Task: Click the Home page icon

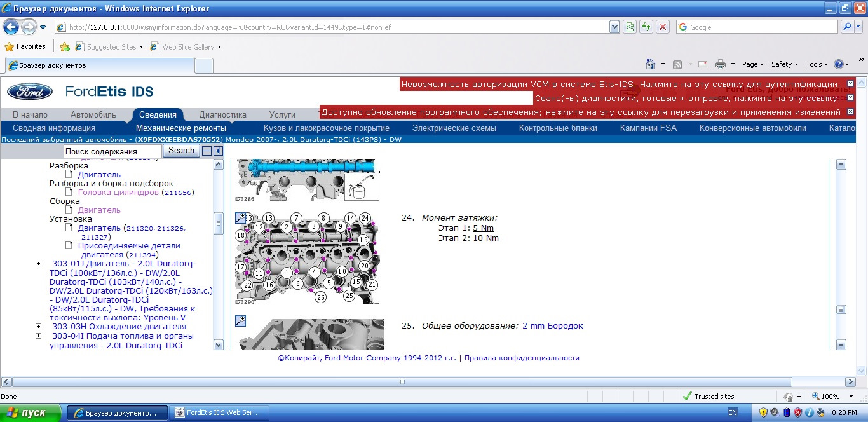Action: [x=650, y=64]
